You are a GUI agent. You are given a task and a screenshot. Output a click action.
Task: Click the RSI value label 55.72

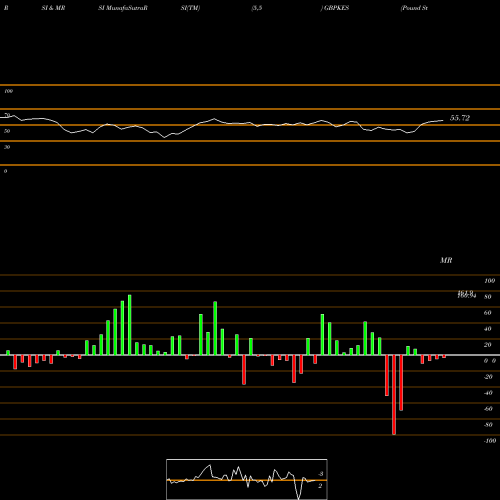[460, 118]
